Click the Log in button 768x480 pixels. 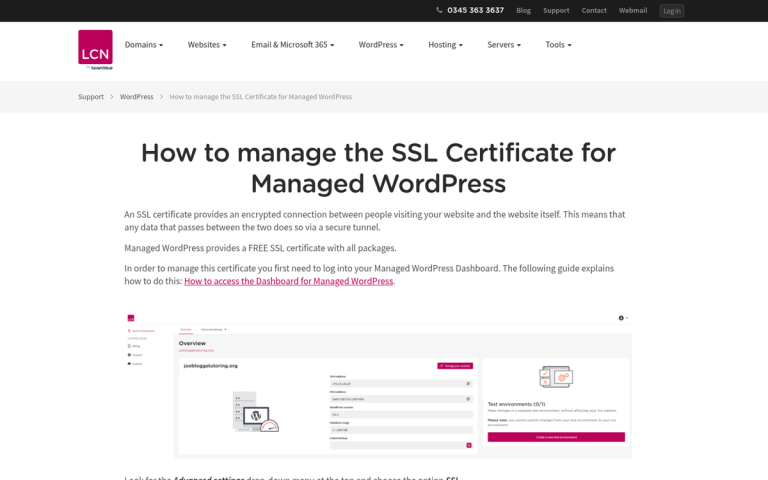pos(672,11)
